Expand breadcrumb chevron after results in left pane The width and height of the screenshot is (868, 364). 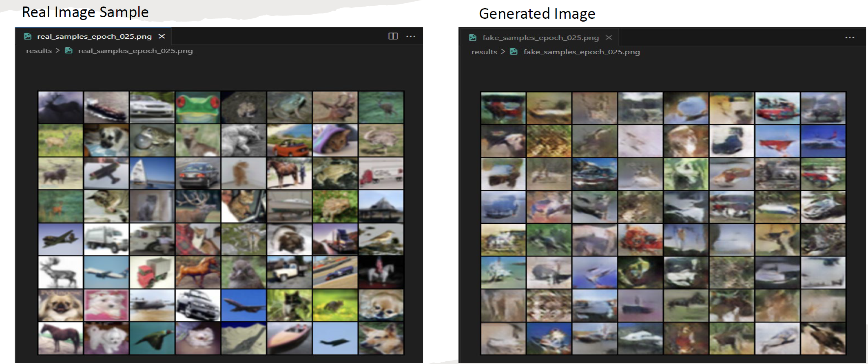point(58,51)
